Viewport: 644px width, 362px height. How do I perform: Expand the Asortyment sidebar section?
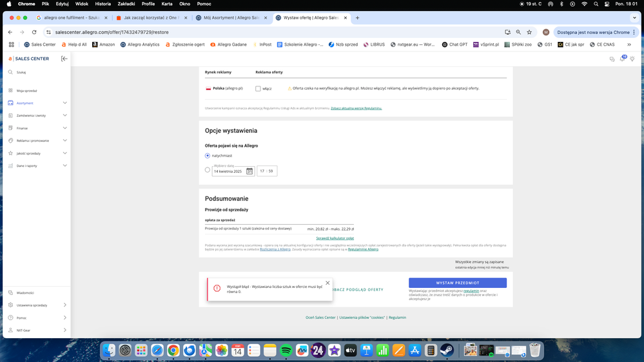[x=65, y=103]
